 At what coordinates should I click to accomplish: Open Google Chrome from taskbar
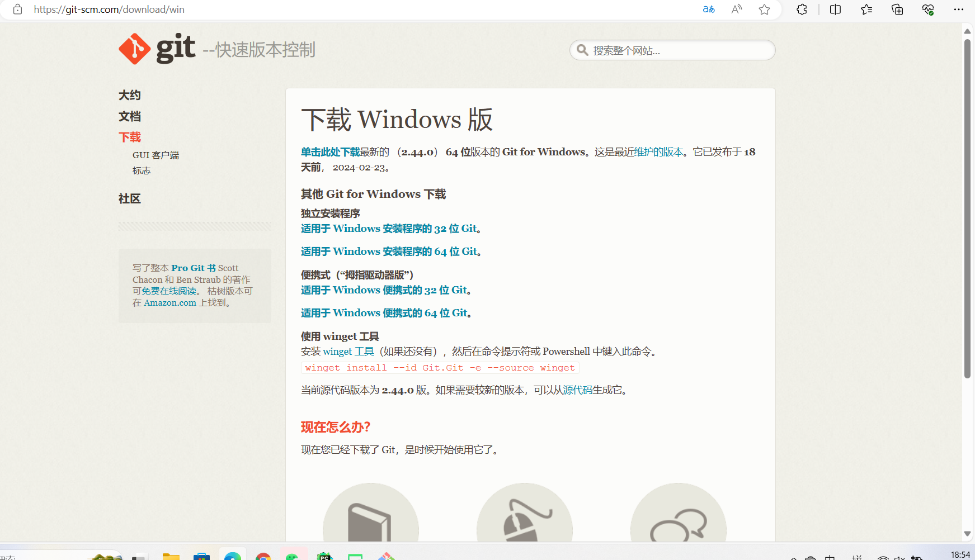263,556
